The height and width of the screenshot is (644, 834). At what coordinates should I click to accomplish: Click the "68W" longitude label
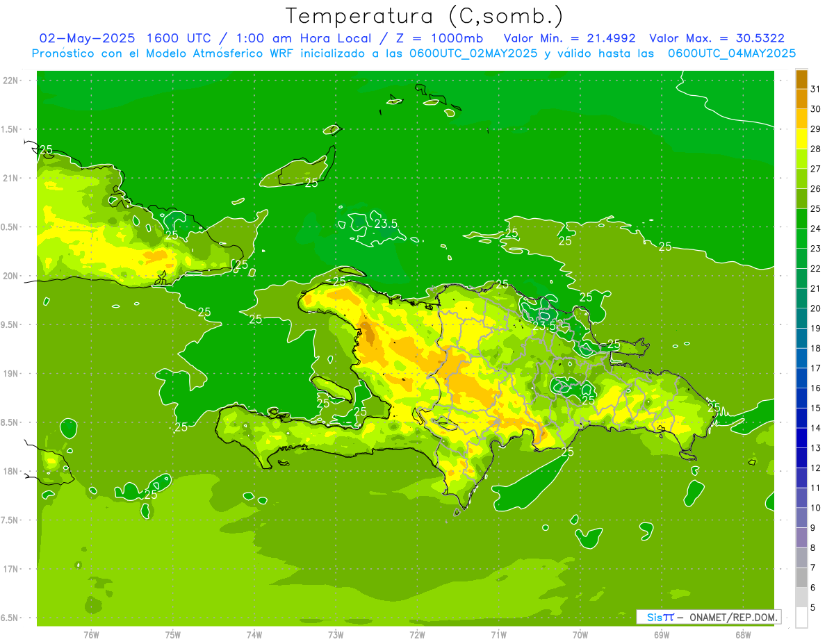pyautogui.click(x=743, y=635)
